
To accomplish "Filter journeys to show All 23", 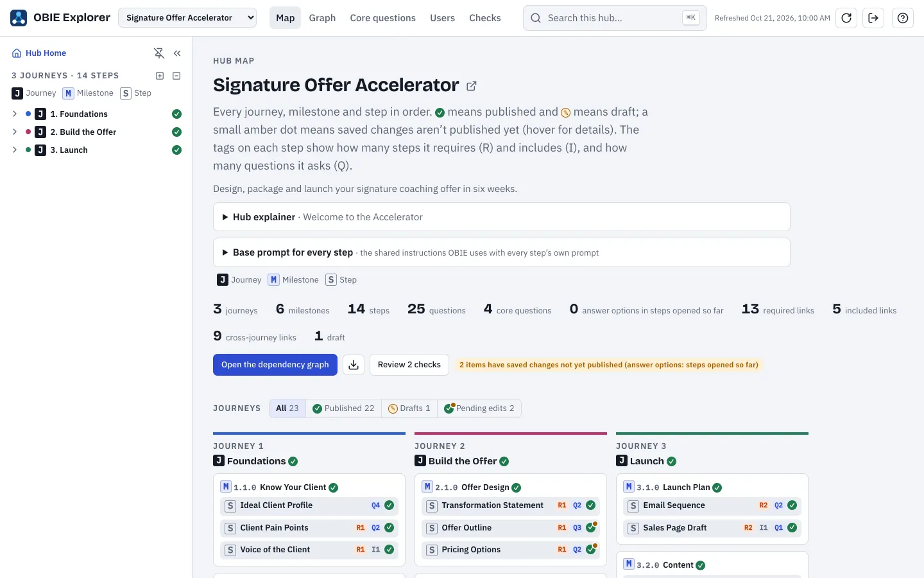I will click(287, 408).
